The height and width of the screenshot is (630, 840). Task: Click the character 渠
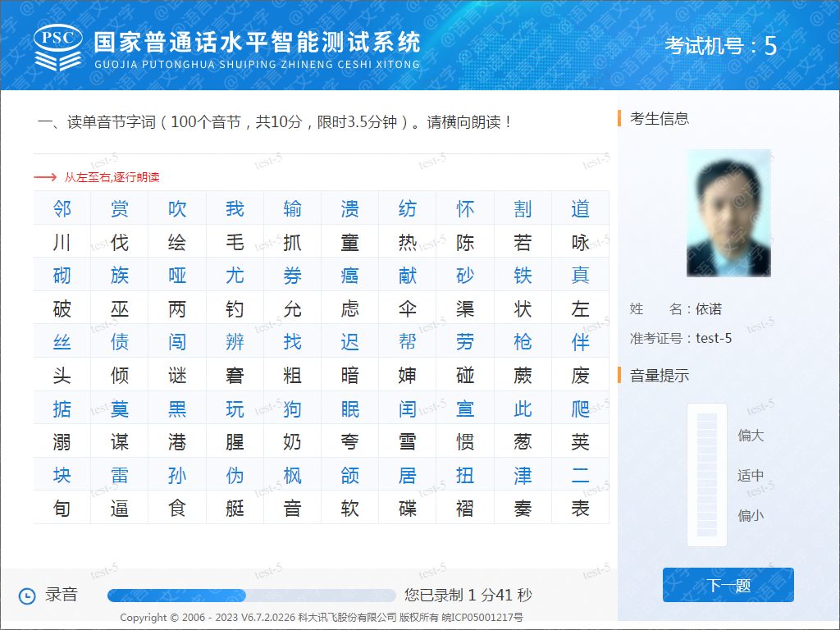tap(465, 308)
